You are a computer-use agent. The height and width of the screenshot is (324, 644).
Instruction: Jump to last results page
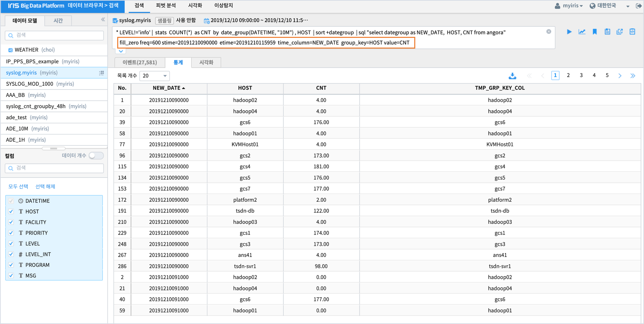pyautogui.click(x=633, y=76)
